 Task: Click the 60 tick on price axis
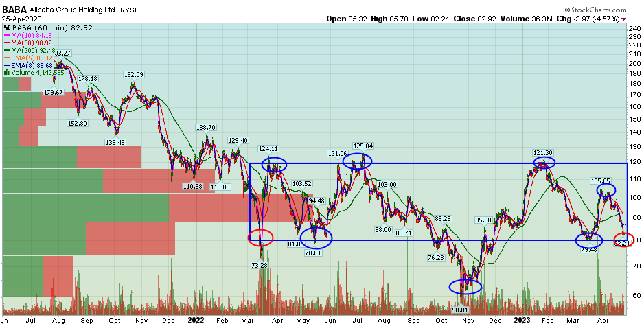tap(636, 295)
